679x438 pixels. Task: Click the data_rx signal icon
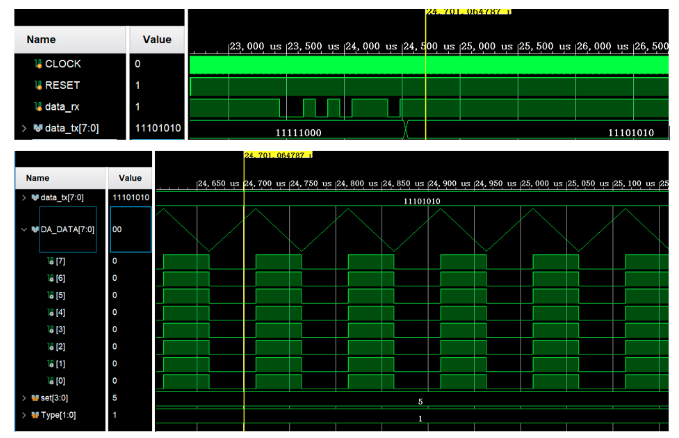(x=38, y=107)
